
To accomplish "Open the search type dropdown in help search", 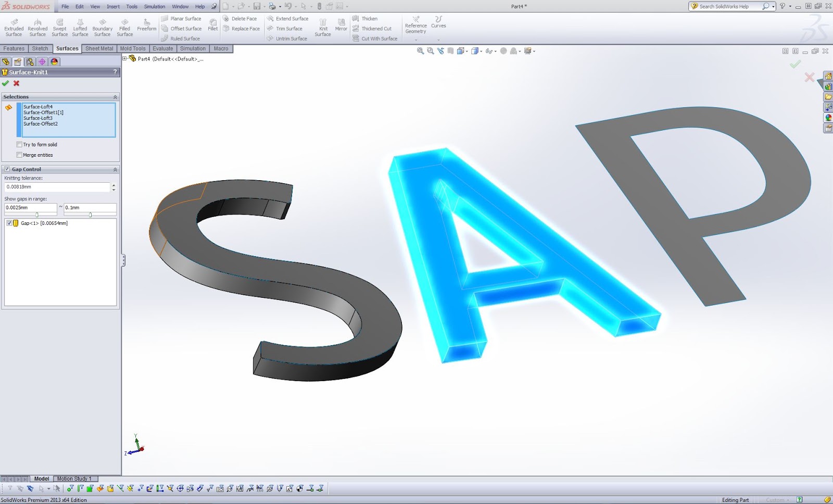I will [x=773, y=7].
